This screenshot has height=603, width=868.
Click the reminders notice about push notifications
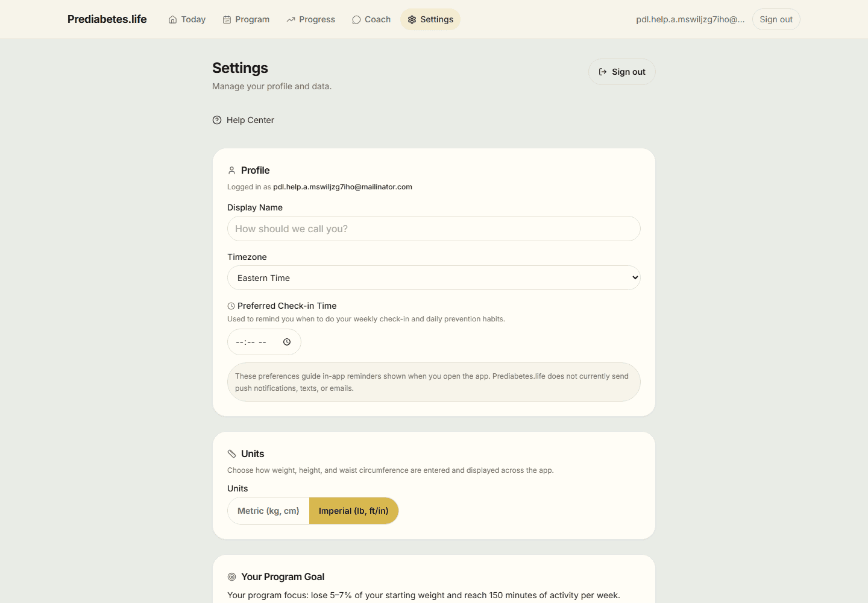click(x=434, y=382)
